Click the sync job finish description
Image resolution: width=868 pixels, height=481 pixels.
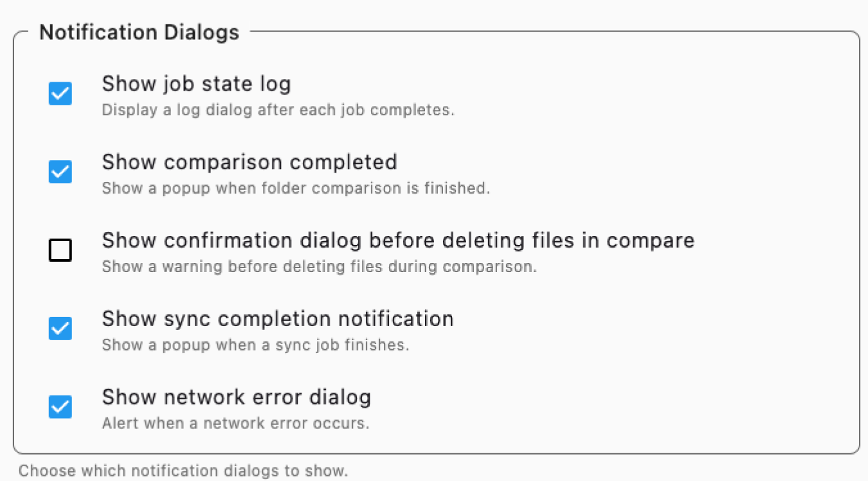tap(256, 345)
